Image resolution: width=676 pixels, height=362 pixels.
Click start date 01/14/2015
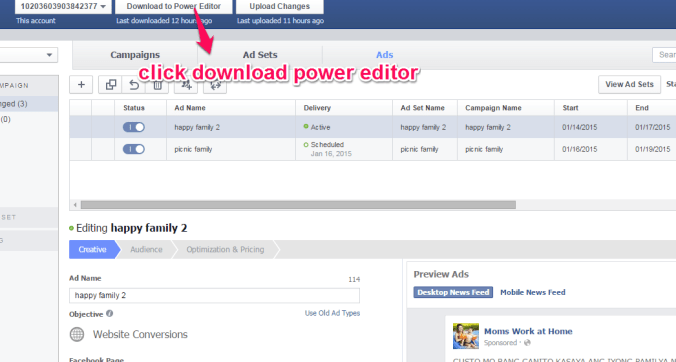tap(579, 127)
